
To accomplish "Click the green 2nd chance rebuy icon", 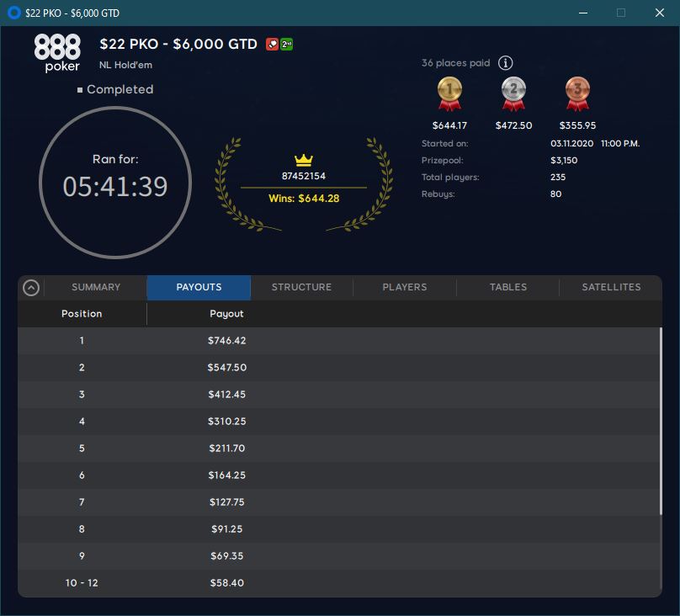I will pos(286,45).
